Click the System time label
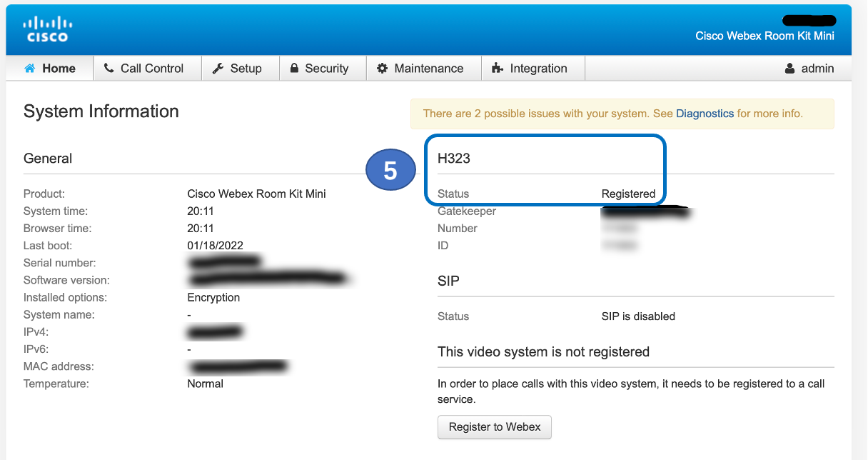The width and height of the screenshot is (868, 460). (x=56, y=211)
